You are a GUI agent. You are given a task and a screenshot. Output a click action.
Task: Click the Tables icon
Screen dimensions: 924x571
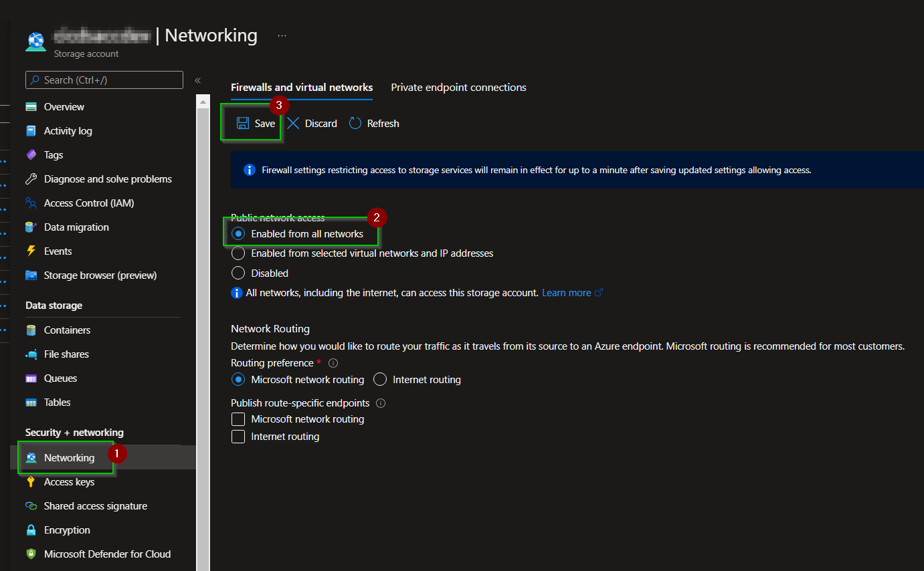point(31,403)
